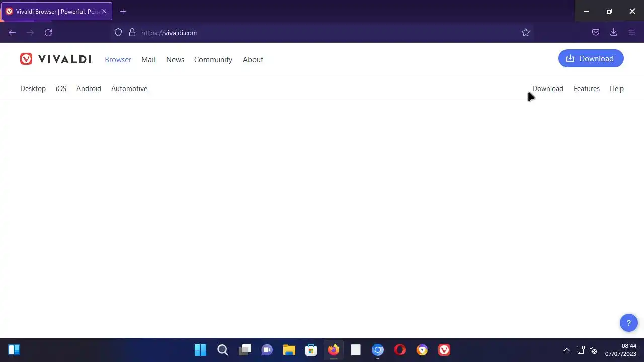Show hidden system tray icons

567,350
